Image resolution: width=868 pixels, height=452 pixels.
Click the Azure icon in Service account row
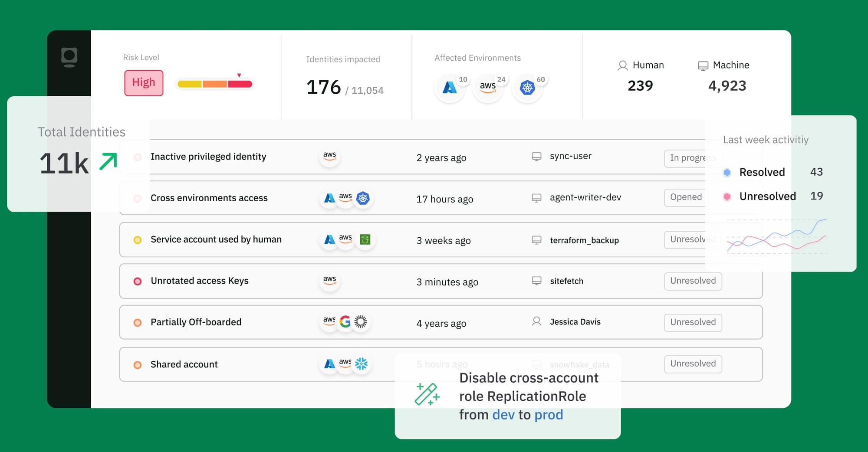click(330, 239)
